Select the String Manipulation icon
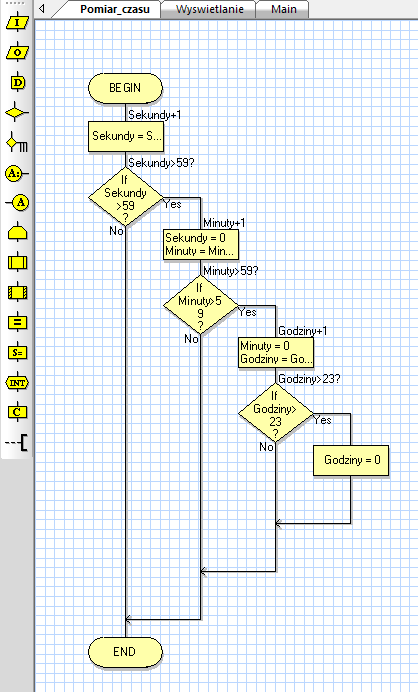418x692 pixels. [x=17, y=352]
